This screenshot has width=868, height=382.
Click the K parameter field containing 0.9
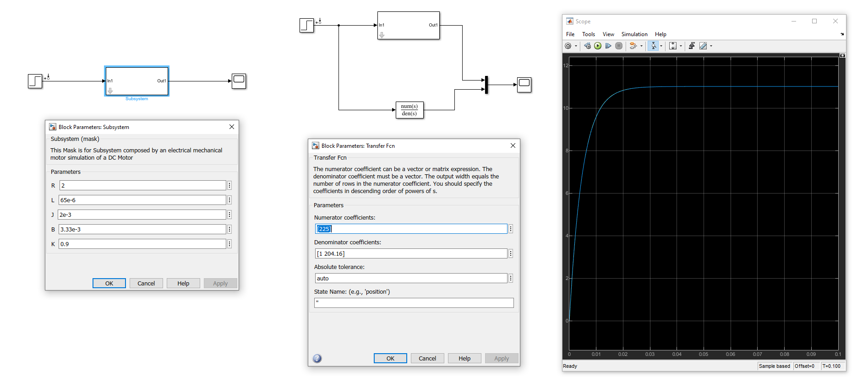pos(142,244)
